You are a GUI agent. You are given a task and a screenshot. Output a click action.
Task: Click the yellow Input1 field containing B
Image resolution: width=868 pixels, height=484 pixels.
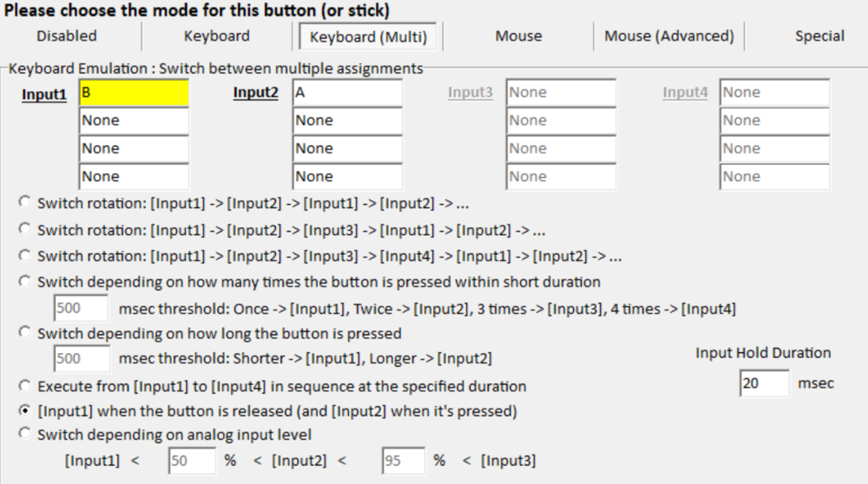point(134,93)
